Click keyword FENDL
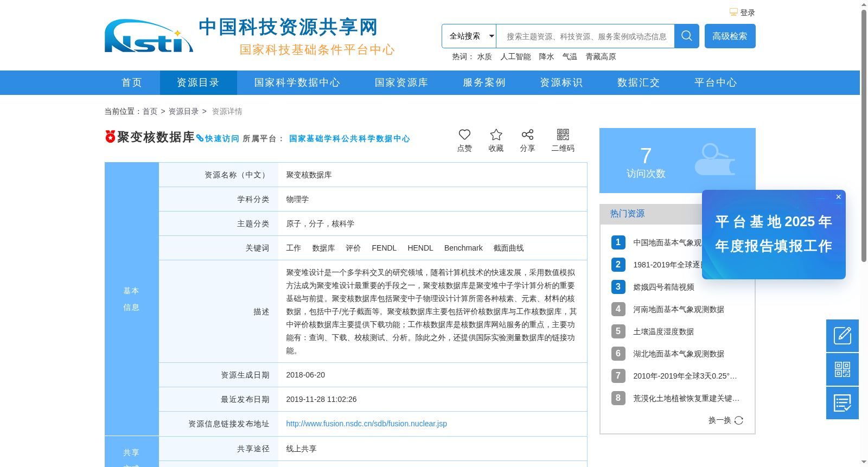868x467 pixels. 384,248
